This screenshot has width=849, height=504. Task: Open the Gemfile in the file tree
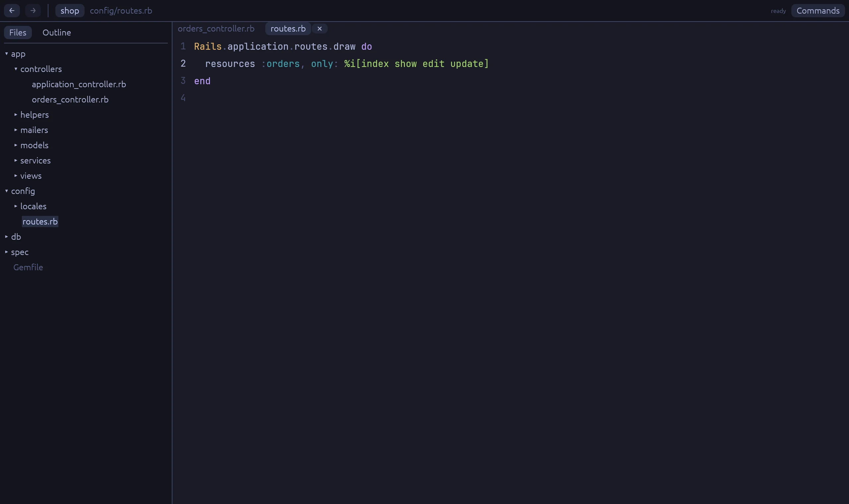(28, 267)
